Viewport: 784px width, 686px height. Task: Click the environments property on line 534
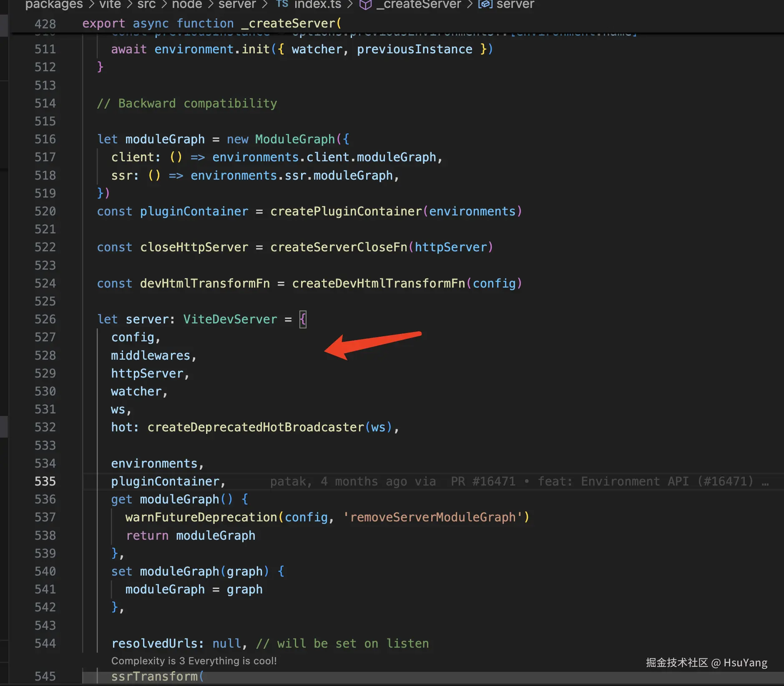154,463
